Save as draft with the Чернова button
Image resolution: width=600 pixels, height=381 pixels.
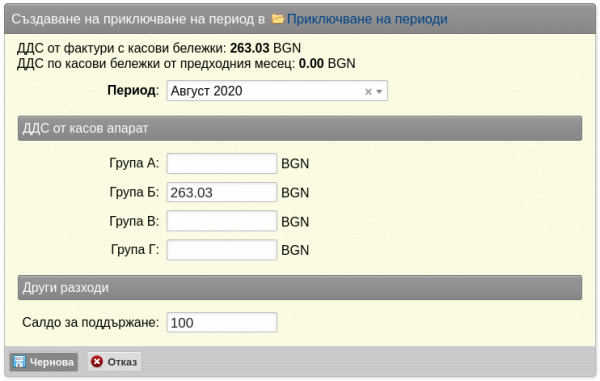tap(44, 361)
